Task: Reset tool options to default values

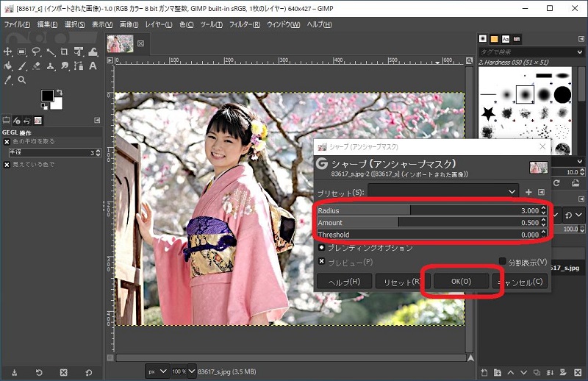Action: 88,373
